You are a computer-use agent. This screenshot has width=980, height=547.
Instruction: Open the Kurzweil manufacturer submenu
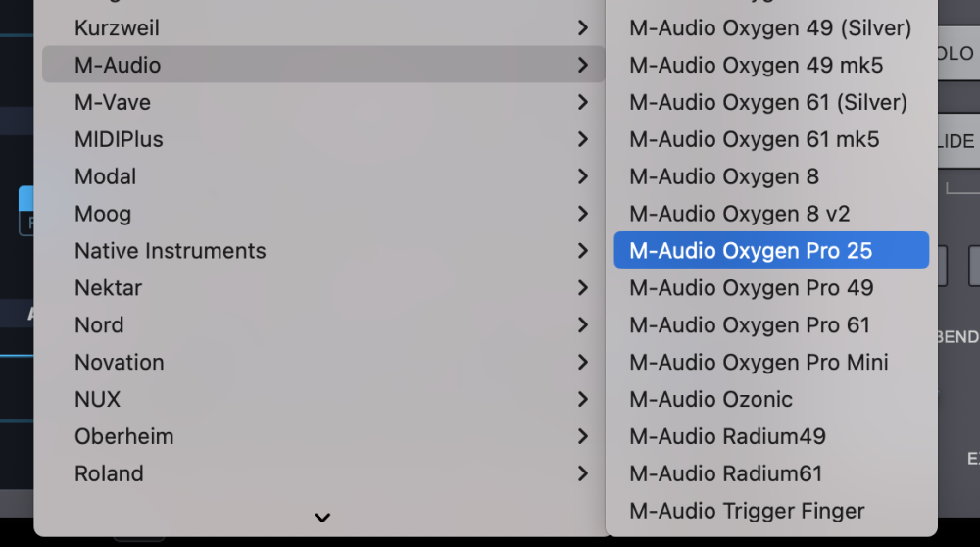117,27
